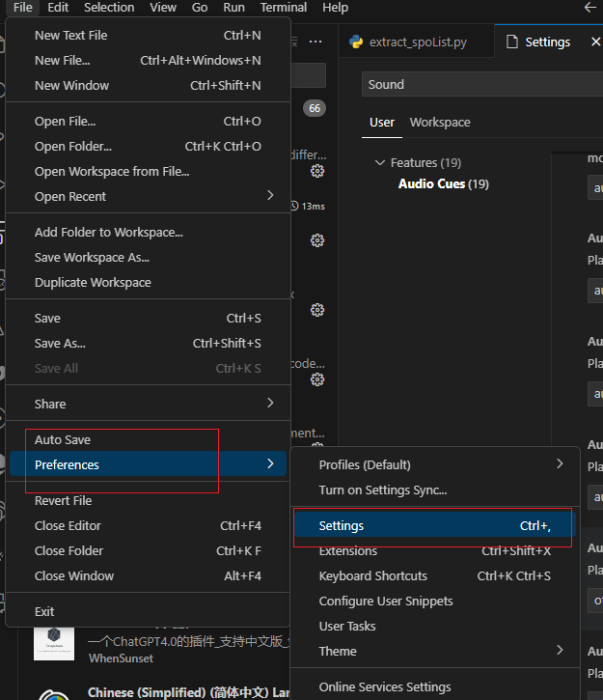Choose Save Workspace As...

tap(148, 257)
